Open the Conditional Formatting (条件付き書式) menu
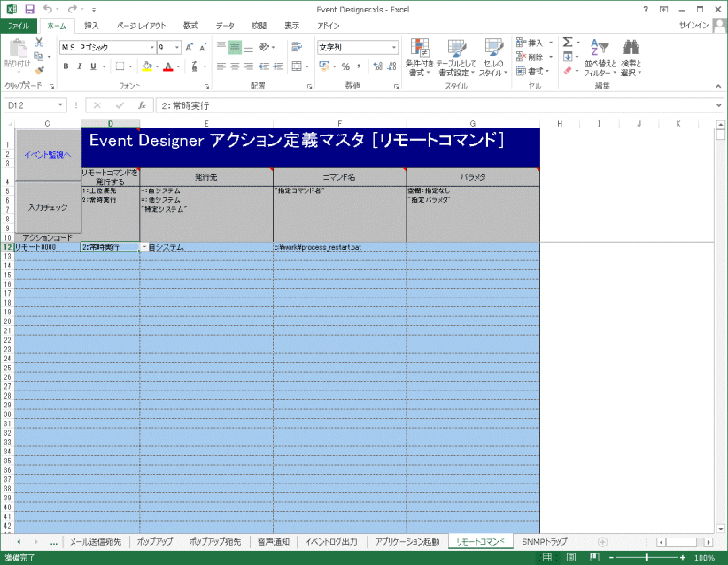The width and height of the screenshot is (728, 565). pos(419,57)
